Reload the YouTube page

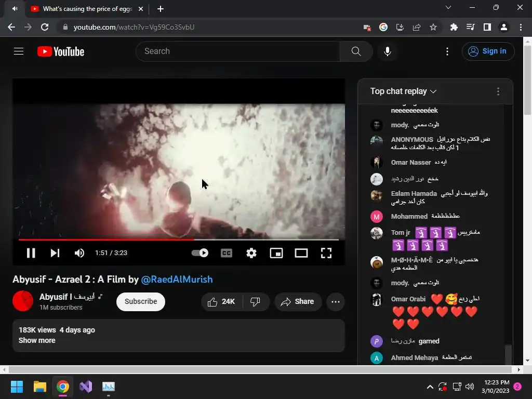point(45,27)
